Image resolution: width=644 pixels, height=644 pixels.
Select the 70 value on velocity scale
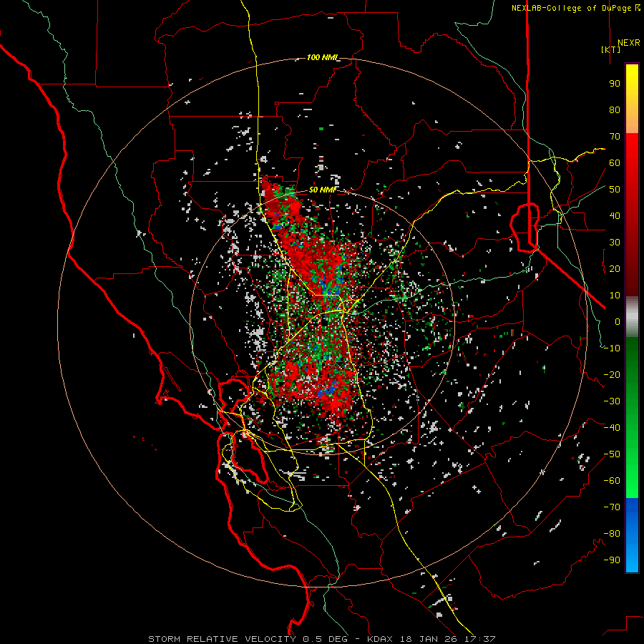615,137
